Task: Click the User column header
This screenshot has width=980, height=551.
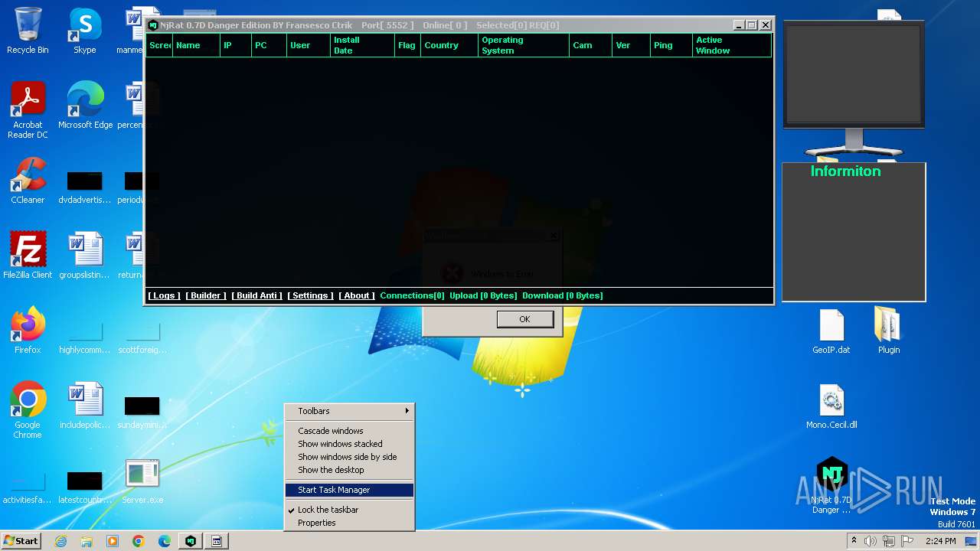Action: pos(308,45)
